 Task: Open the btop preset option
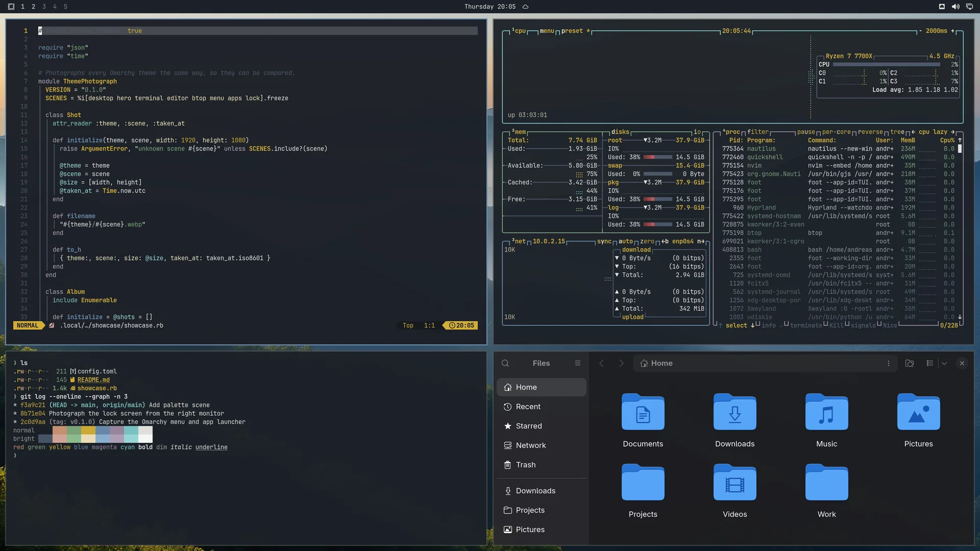576,31
